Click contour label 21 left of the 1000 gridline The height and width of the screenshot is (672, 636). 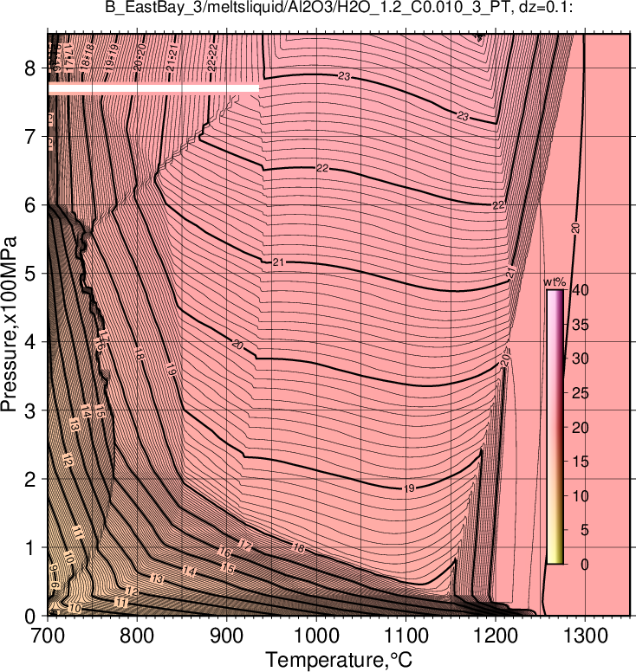pyautogui.click(x=278, y=262)
